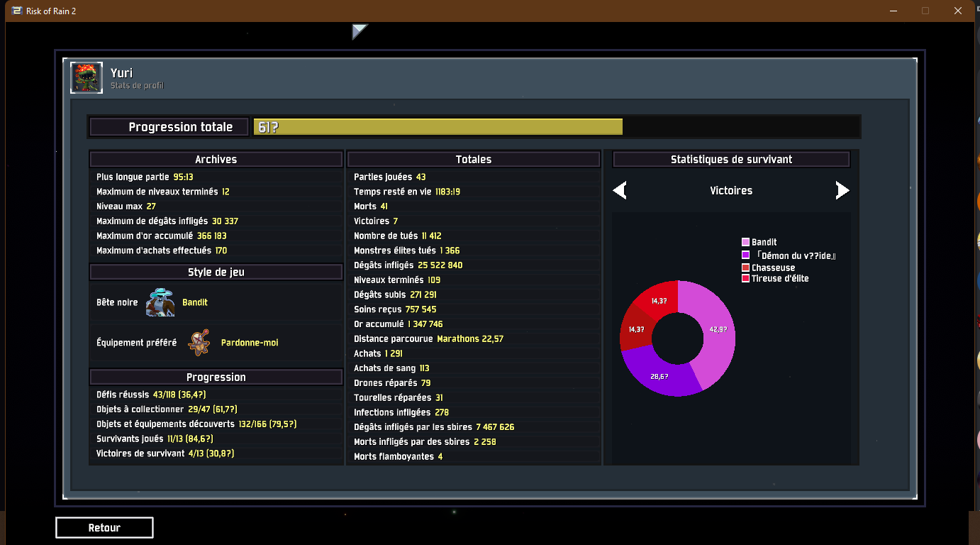This screenshot has height=545, width=980.
Task: Show next survivor statistic with right arrow
Action: 842,190
